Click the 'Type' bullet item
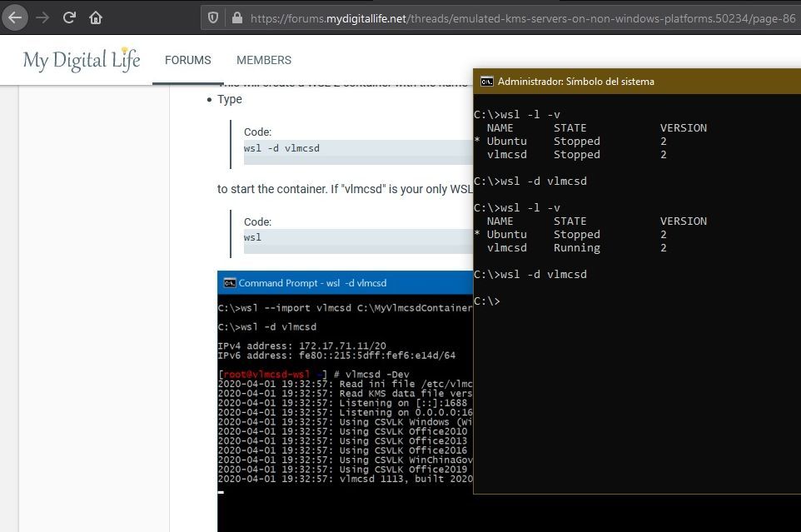 (229, 99)
